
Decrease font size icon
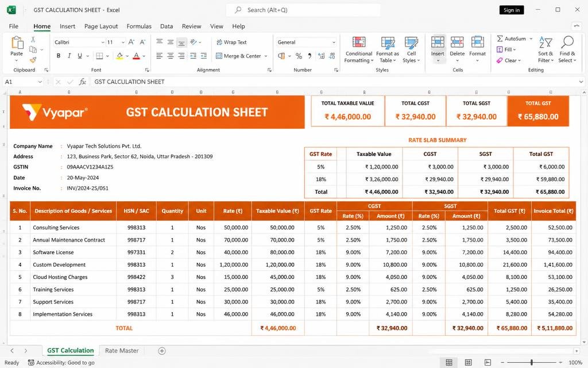point(142,42)
